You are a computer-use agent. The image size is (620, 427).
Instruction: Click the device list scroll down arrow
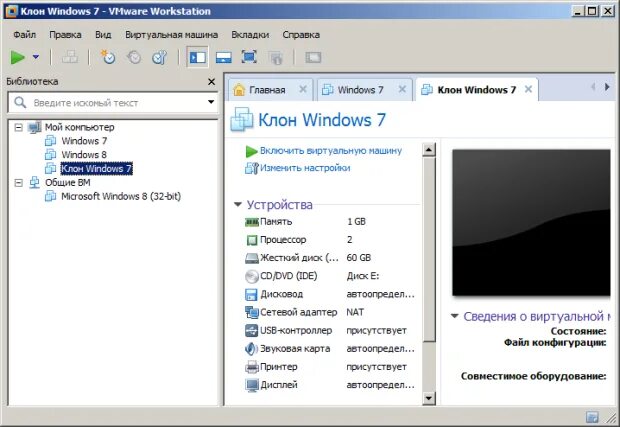click(x=429, y=398)
